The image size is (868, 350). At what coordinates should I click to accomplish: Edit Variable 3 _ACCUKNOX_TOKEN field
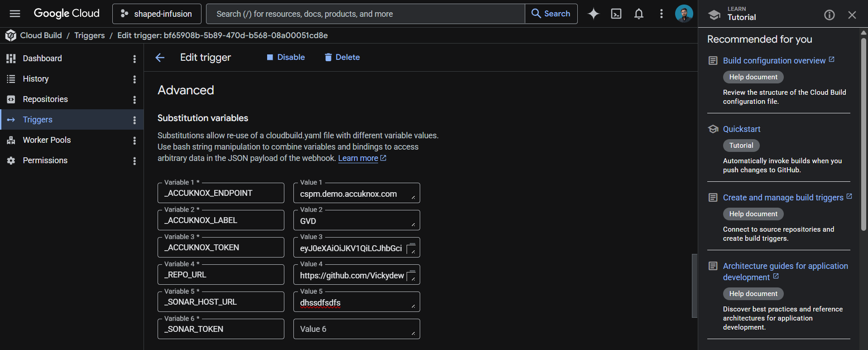[x=221, y=248]
